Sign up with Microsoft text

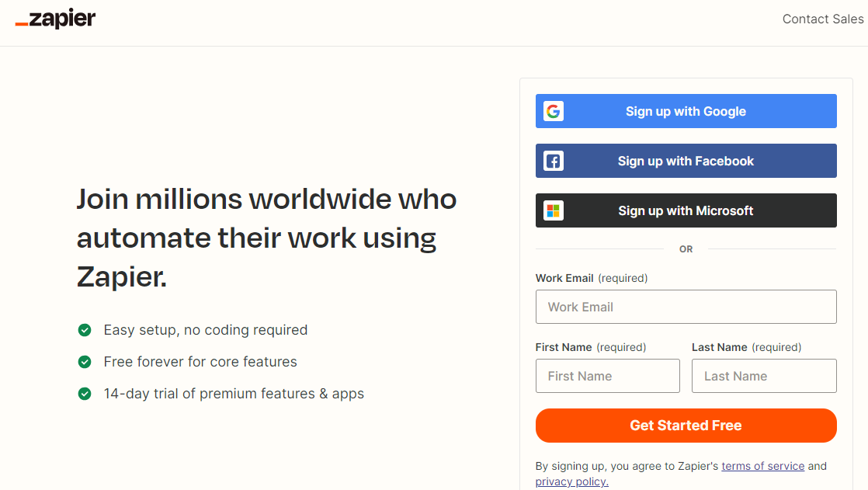coord(686,210)
